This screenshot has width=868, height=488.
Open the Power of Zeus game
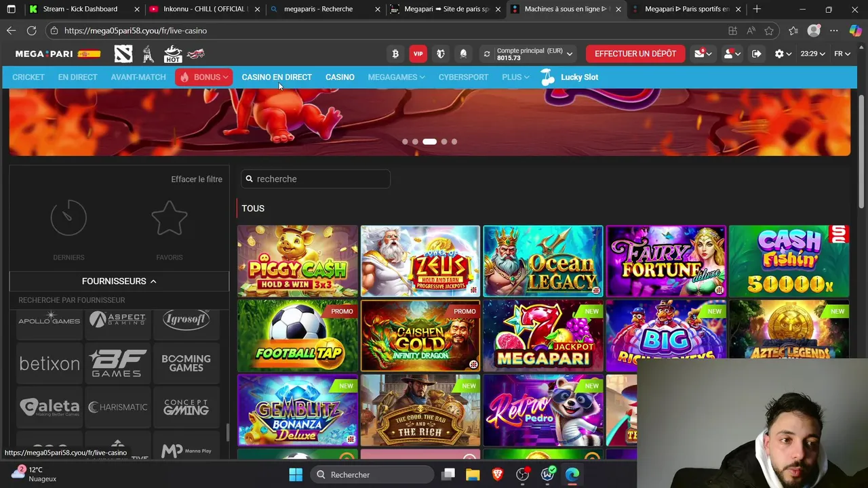point(420,261)
